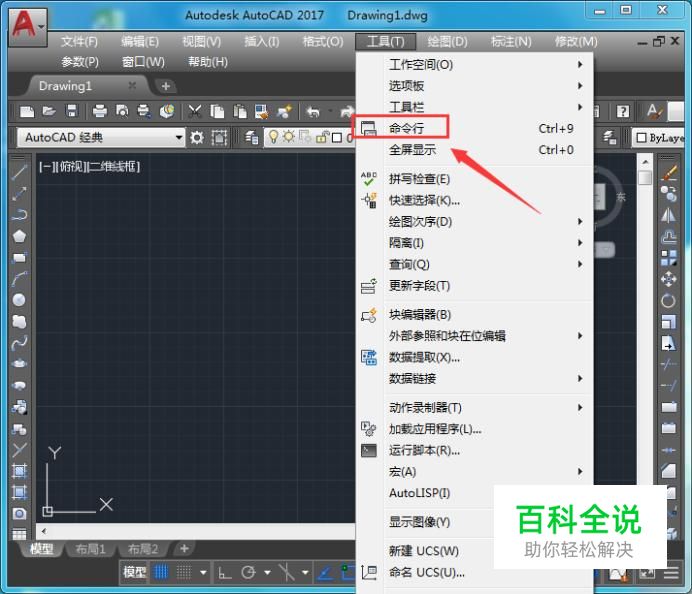Select the Erase modify tool
The image size is (692, 594).
pos(669,173)
